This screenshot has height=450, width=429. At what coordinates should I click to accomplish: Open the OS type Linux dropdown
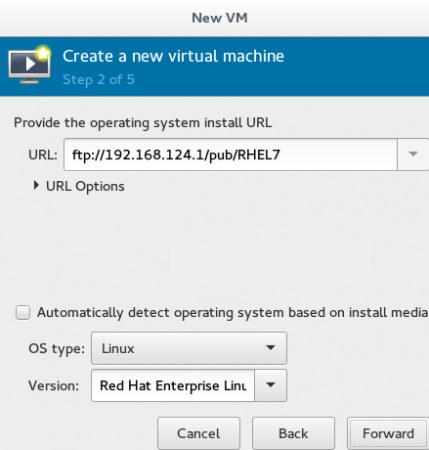[x=189, y=348]
